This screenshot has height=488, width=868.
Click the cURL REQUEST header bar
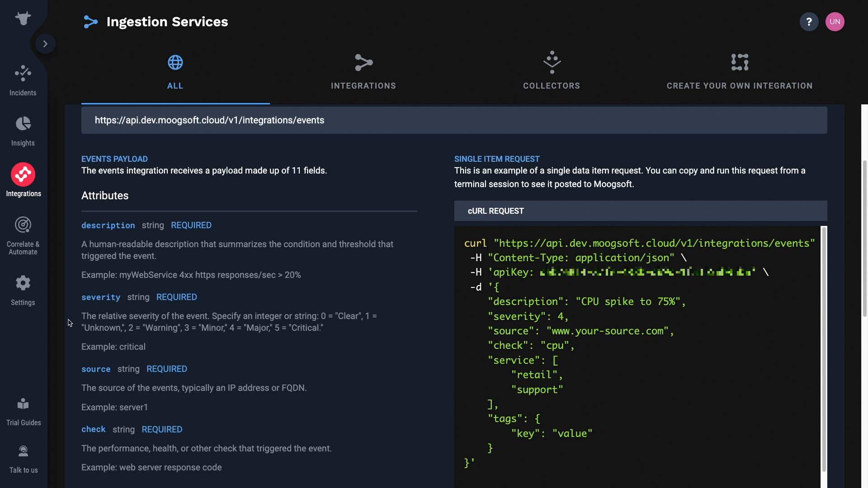pyautogui.click(x=641, y=211)
